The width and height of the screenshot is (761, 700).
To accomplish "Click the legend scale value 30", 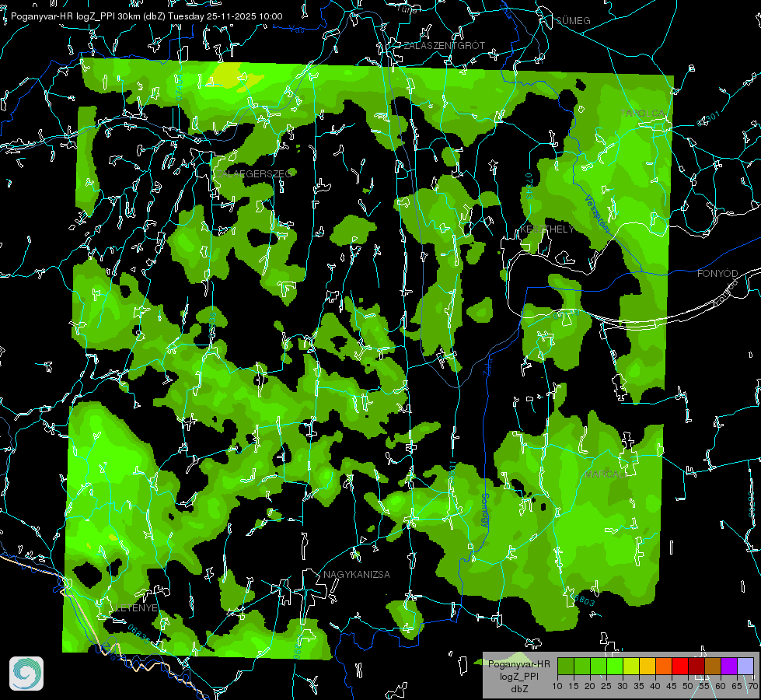I will 623,686.
